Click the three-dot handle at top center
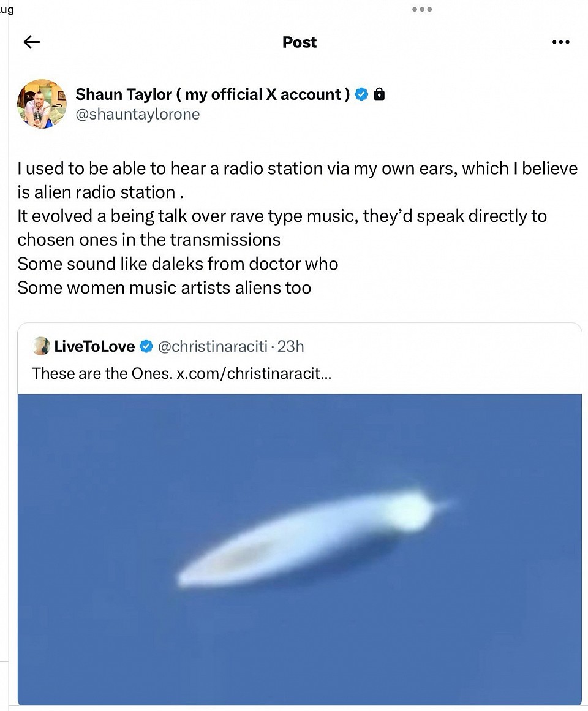Screen dimensions: 588x711 coord(422,10)
